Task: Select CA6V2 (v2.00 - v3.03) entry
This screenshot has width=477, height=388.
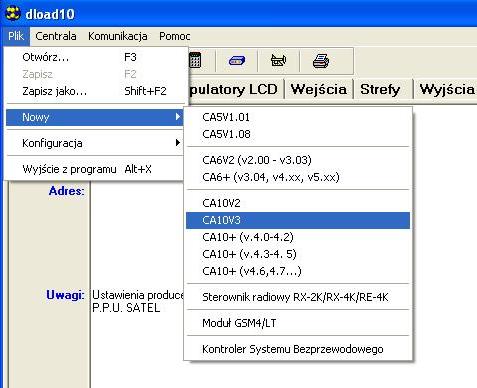Action: pos(298,160)
